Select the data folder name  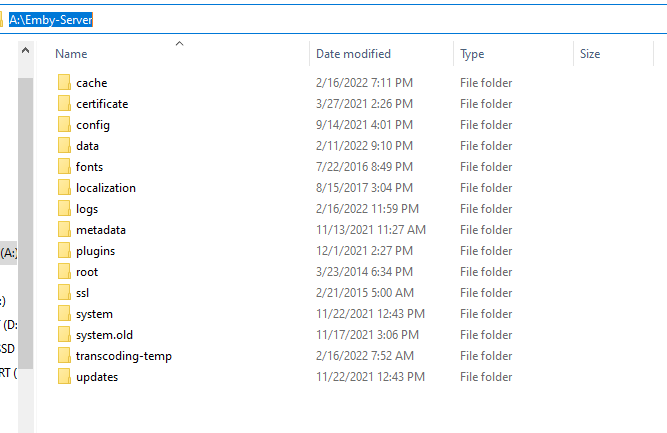tap(87, 145)
